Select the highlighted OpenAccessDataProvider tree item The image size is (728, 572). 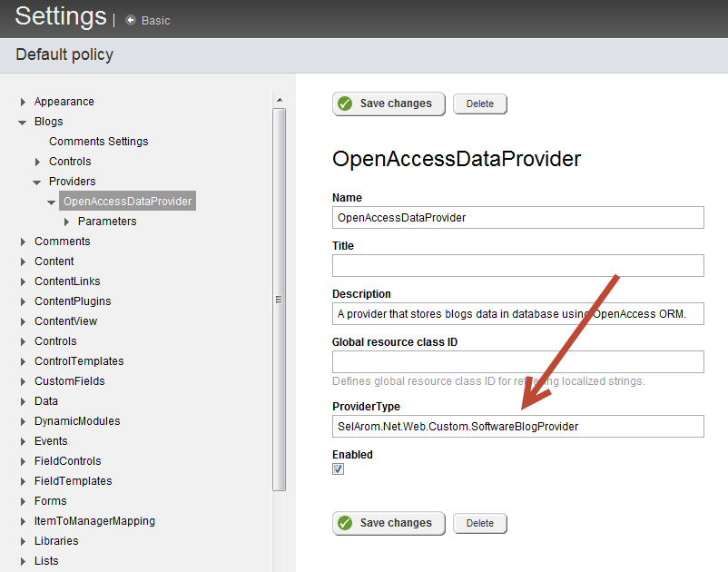tap(127, 202)
